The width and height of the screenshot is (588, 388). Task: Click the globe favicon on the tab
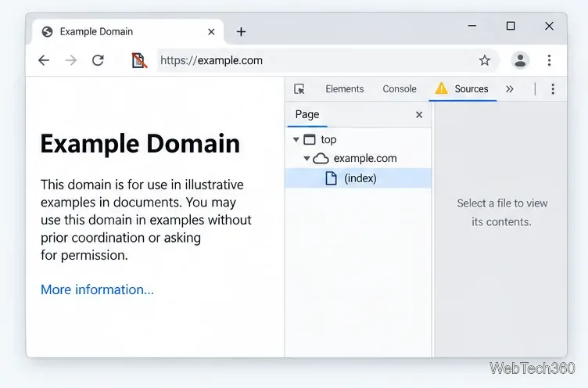47,31
